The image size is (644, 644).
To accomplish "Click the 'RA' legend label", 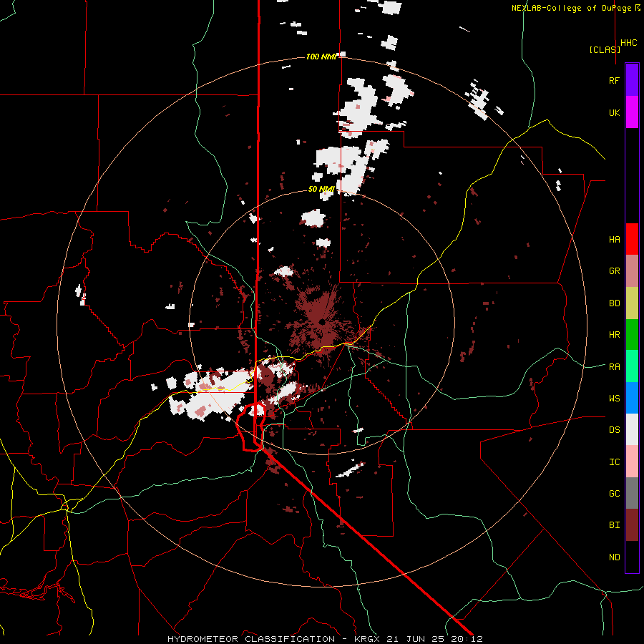I will click(614, 366).
